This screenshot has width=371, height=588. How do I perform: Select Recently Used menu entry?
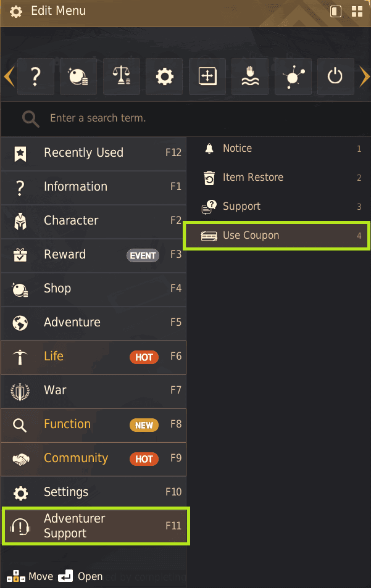[x=93, y=153]
